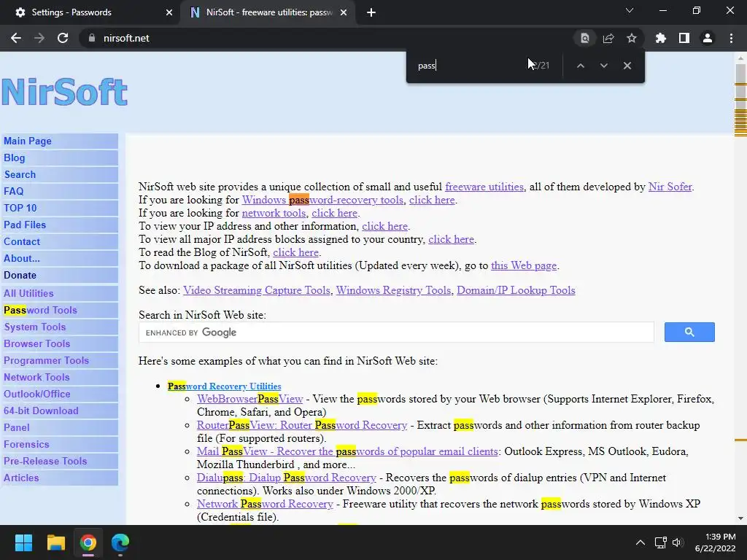Click the NirSoft logo

click(65, 92)
